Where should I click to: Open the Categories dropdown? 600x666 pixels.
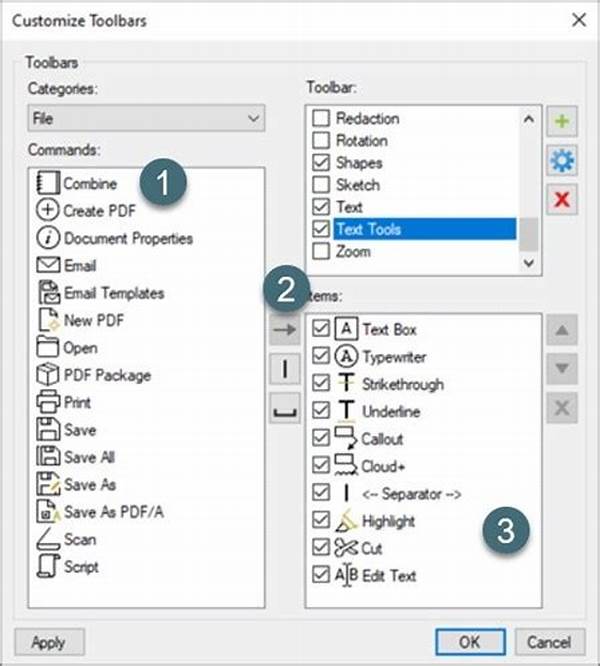146,120
